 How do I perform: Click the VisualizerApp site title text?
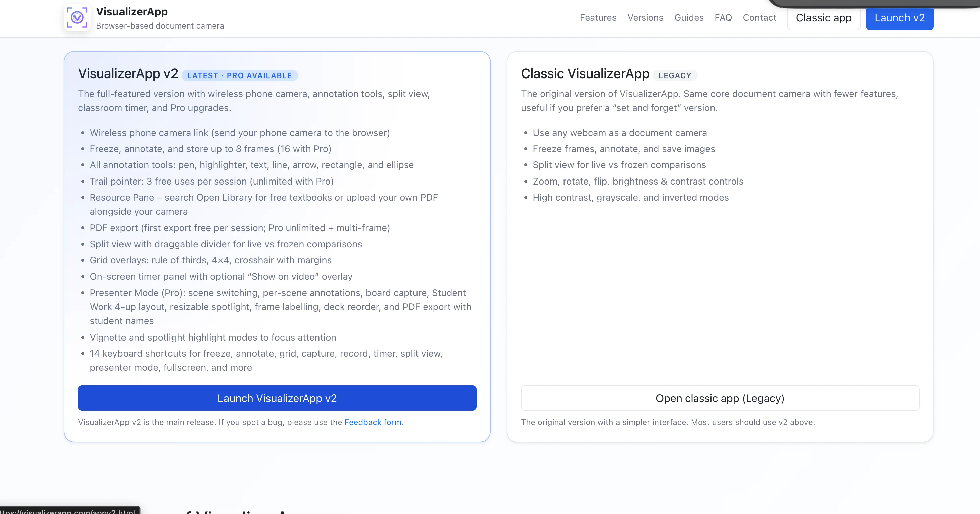[132, 12]
